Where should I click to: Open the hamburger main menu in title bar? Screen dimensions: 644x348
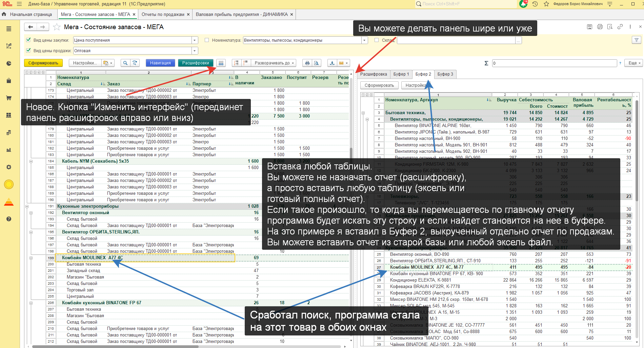[19, 4]
